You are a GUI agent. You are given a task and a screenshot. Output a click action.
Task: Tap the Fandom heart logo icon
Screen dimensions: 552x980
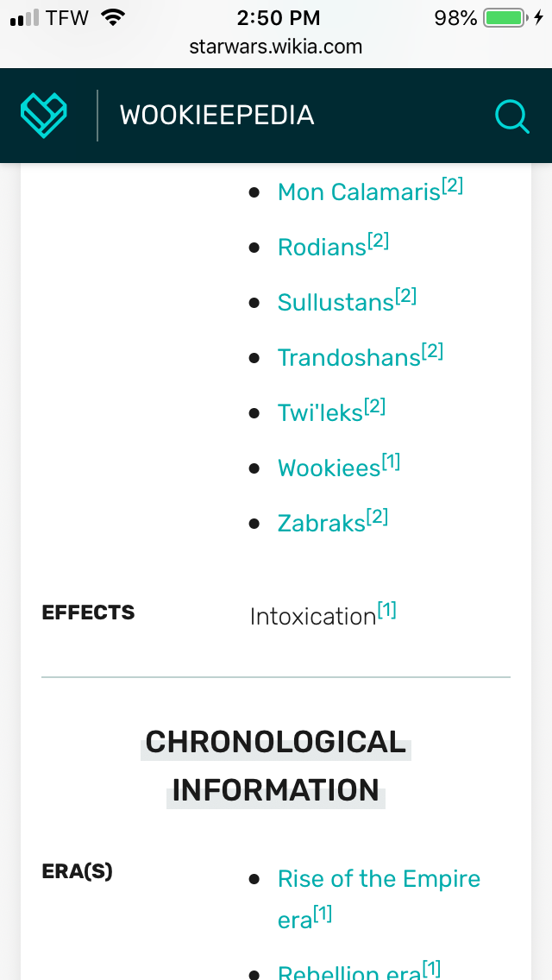coord(44,115)
